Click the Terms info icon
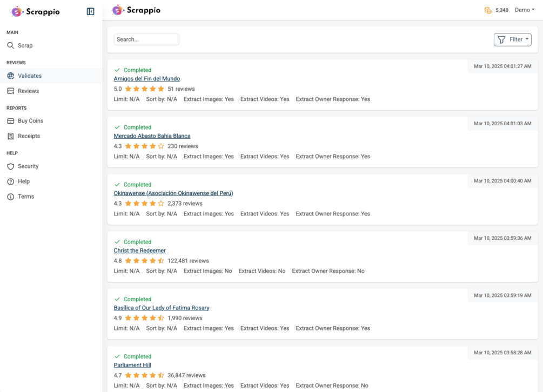The height and width of the screenshot is (392, 543). click(x=11, y=197)
